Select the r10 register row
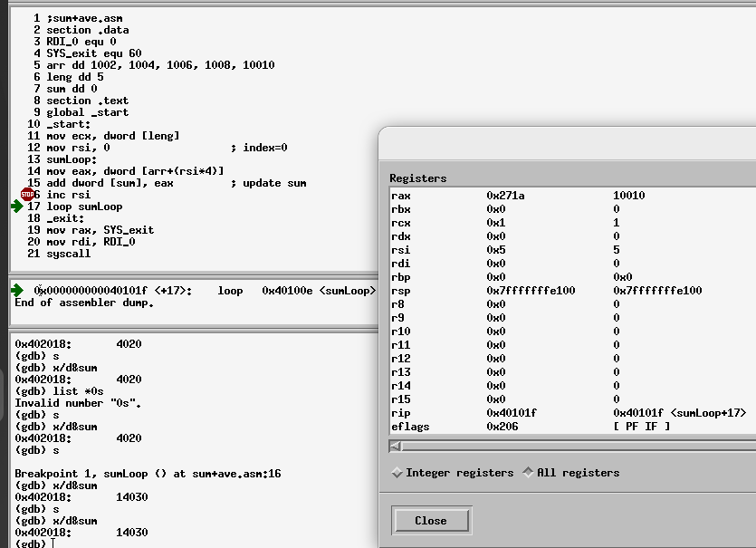The image size is (756, 548). 573,331
